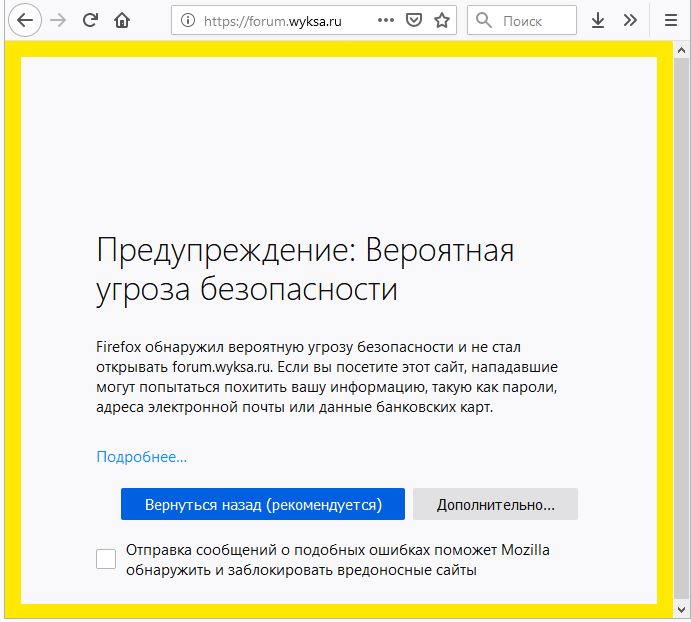Screen dimensions: 691x622
Task: Show site information icon in address bar
Action: (188, 20)
